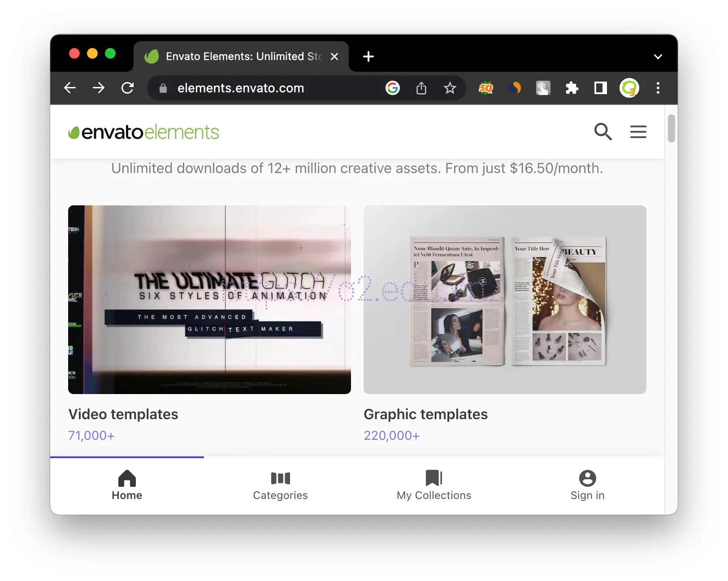Open the Extensions puzzle piece menu
The image size is (728, 581).
(572, 88)
